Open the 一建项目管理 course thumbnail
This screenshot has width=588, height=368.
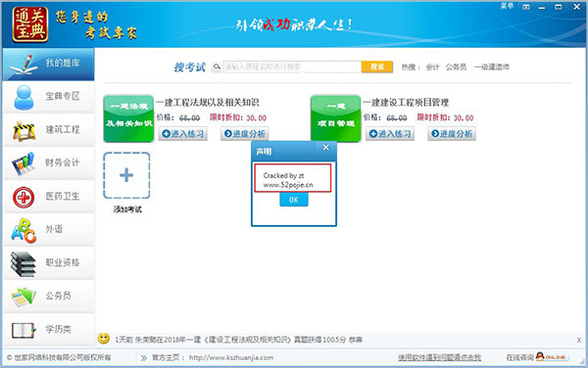[335, 118]
